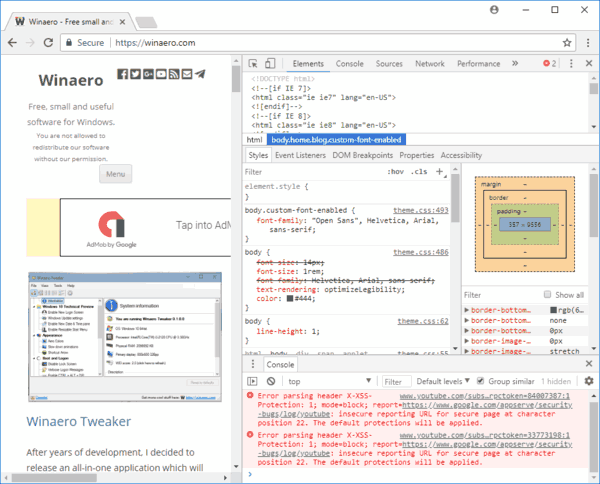The image size is (600, 484).
Task: Reload the winaero.com page
Action: [48, 42]
